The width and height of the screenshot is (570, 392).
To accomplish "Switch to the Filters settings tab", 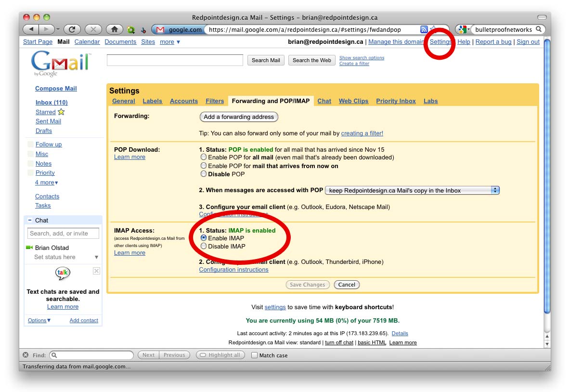I will click(215, 101).
